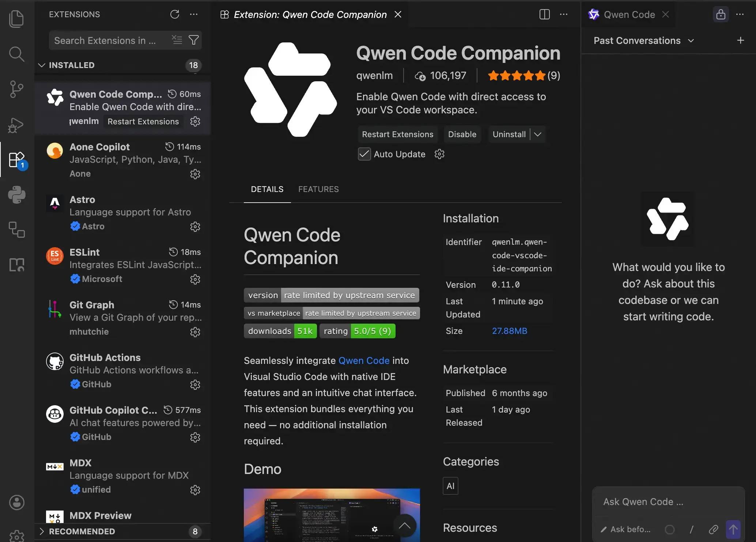The height and width of the screenshot is (542, 756).
Task: Select the Extensions view icon with badge
Action: click(x=17, y=160)
